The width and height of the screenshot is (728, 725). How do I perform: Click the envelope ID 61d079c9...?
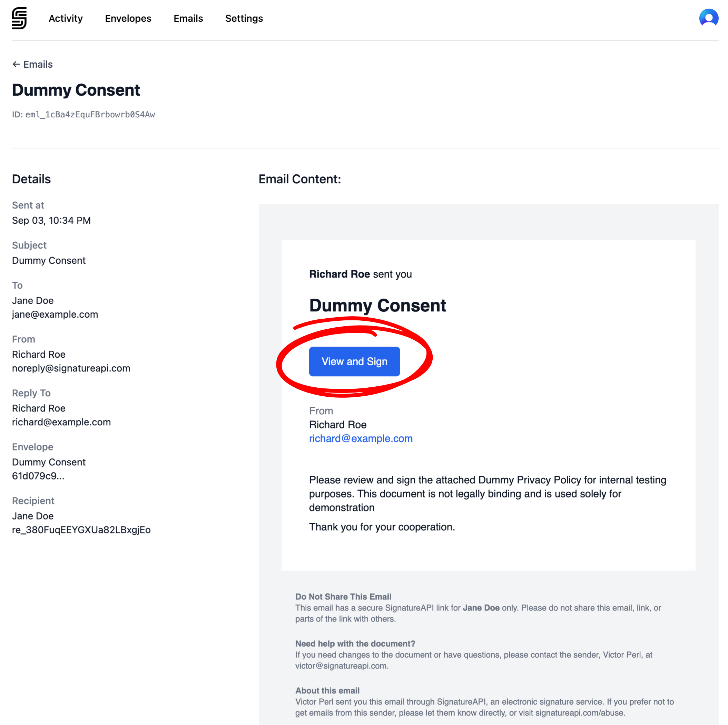point(38,476)
